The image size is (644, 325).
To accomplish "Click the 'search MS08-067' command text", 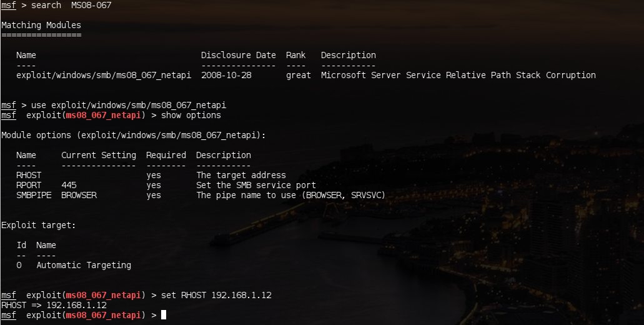I will [x=71, y=6].
